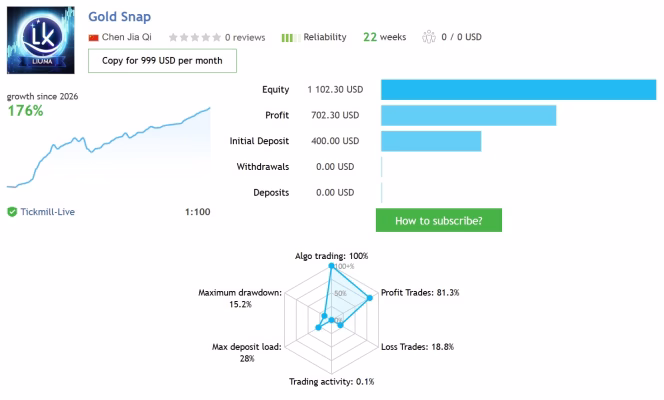Click the green verified shield next to Tickmill-Live
The width and height of the screenshot is (664, 400).
[x=12, y=212]
